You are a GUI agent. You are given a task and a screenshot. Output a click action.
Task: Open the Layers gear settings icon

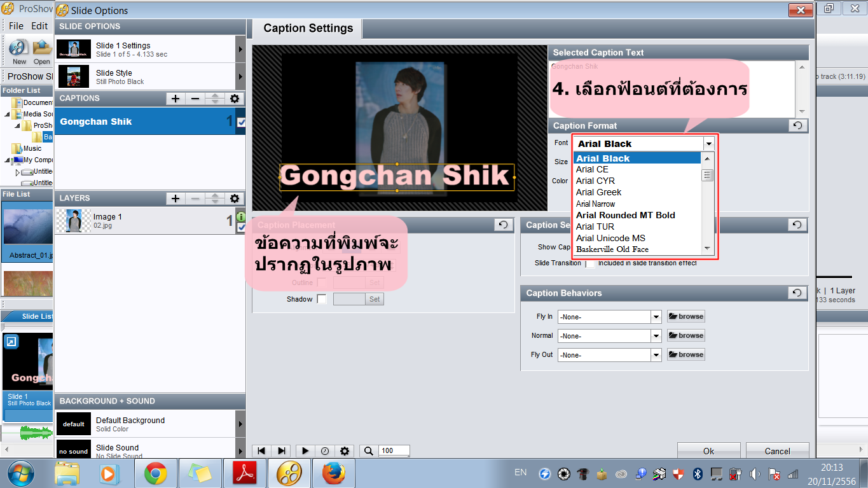pyautogui.click(x=235, y=199)
